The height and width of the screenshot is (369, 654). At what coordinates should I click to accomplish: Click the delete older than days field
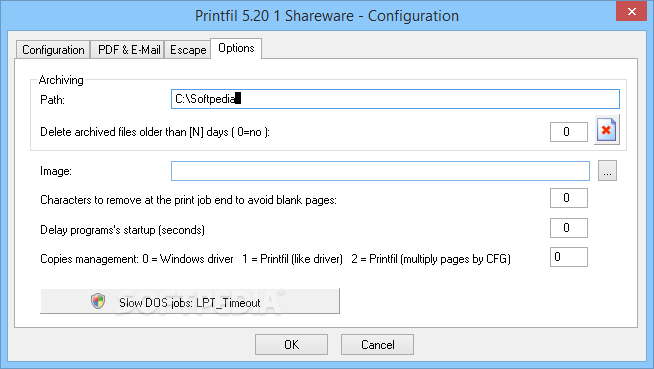click(569, 132)
